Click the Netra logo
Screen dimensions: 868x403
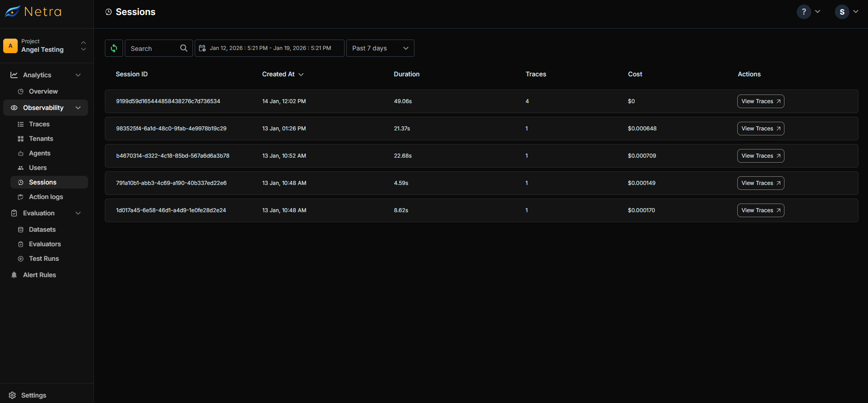point(33,11)
